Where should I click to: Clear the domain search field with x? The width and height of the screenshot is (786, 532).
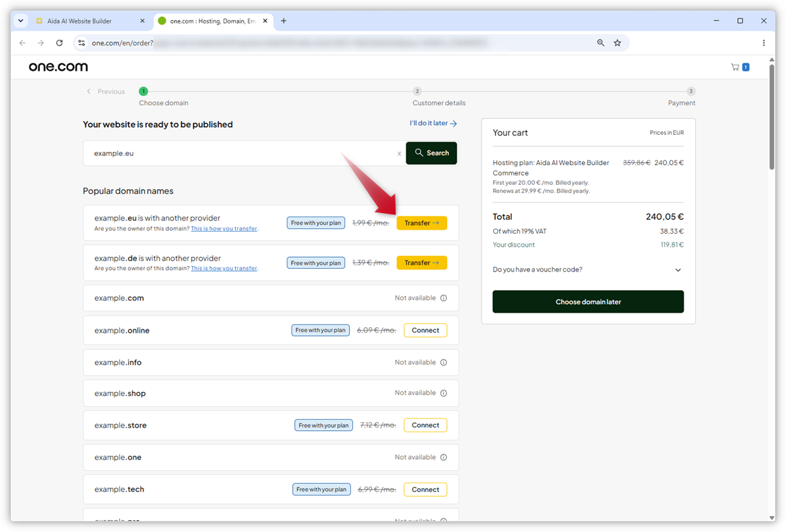399,154
